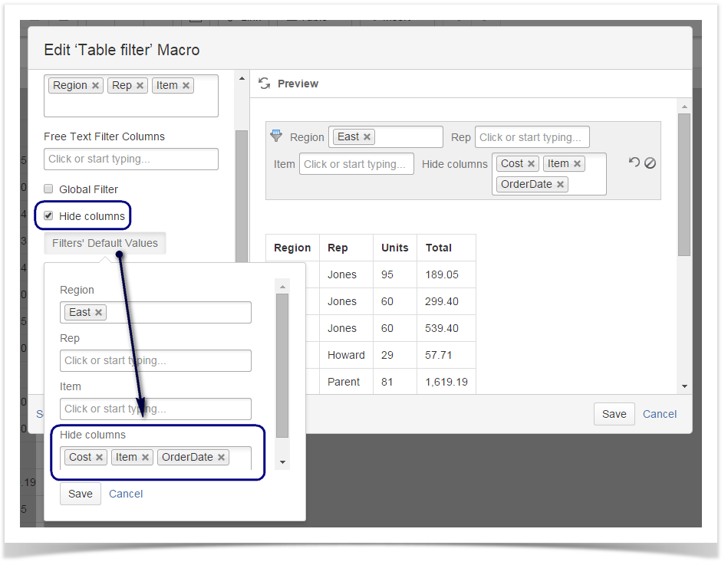Remove Cost from Hide columns in preview
The image size is (728, 565).
click(531, 163)
